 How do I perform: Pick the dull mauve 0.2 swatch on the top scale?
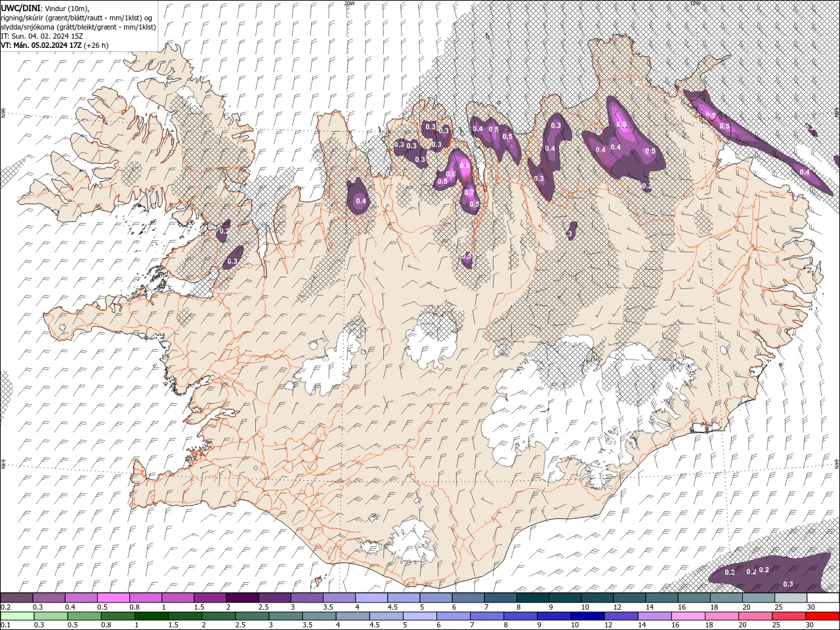16,598
